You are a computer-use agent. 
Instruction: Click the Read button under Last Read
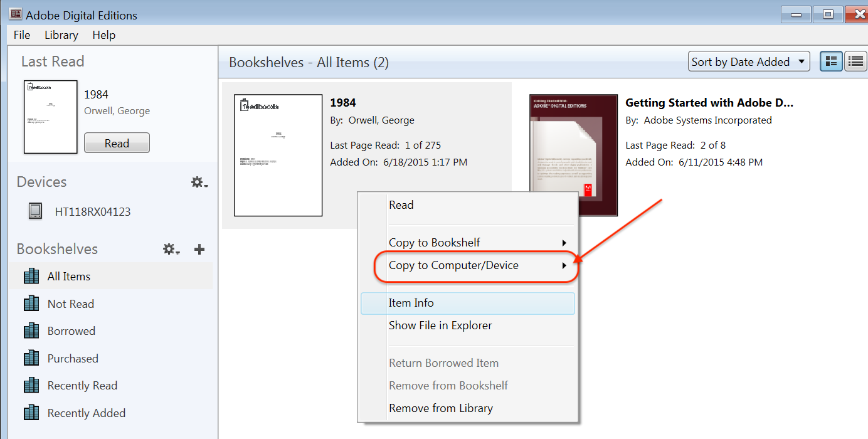point(117,143)
